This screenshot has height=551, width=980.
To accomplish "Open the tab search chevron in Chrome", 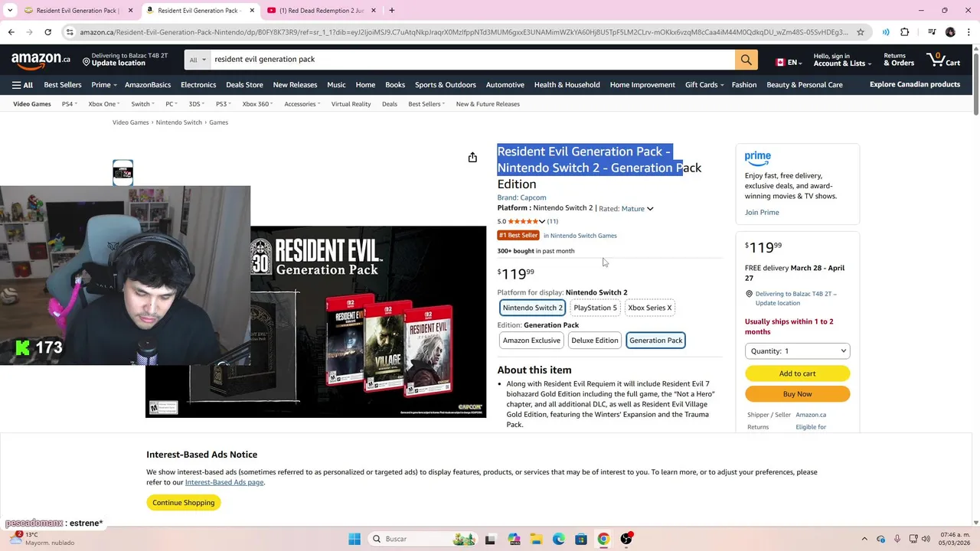I will coord(10,11).
